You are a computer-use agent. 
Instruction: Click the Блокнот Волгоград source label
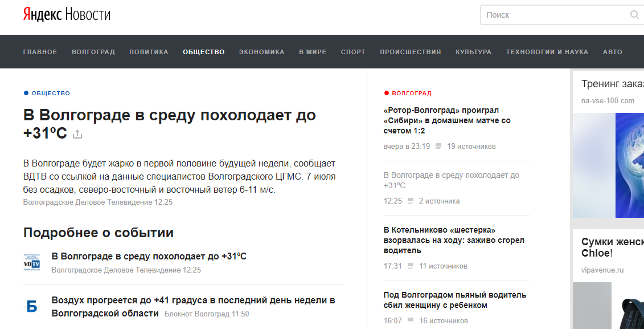[207, 314]
